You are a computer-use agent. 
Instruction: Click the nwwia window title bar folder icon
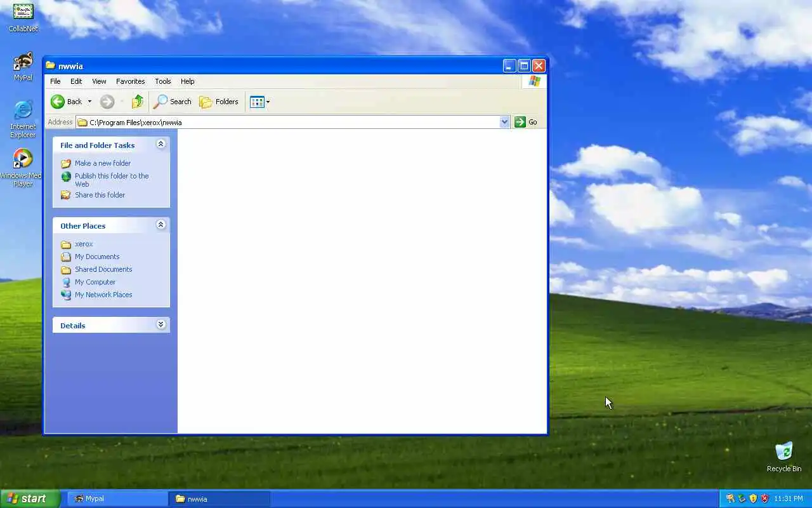click(x=51, y=65)
